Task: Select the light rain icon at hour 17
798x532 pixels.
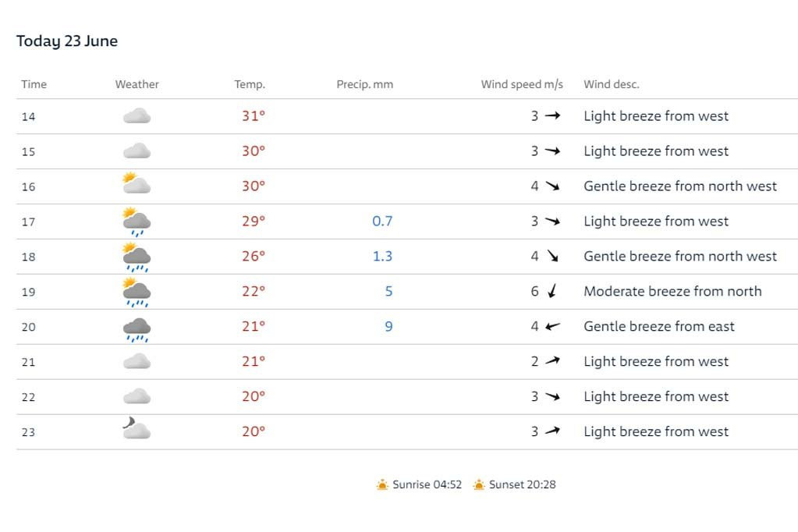Action: pos(137,222)
